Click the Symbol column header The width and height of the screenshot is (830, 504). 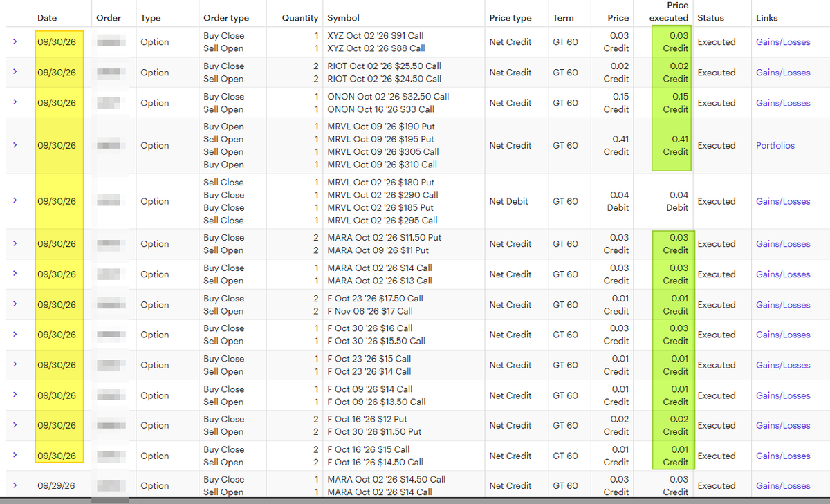pyautogui.click(x=343, y=18)
